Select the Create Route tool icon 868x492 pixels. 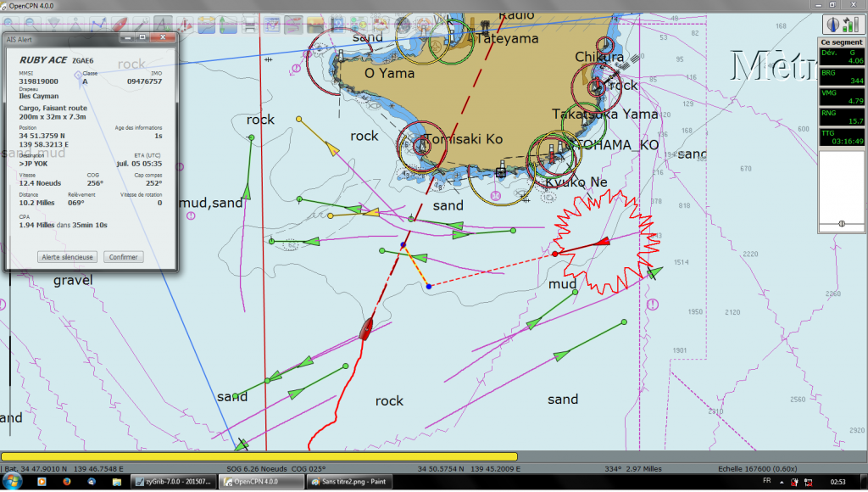(97, 25)
